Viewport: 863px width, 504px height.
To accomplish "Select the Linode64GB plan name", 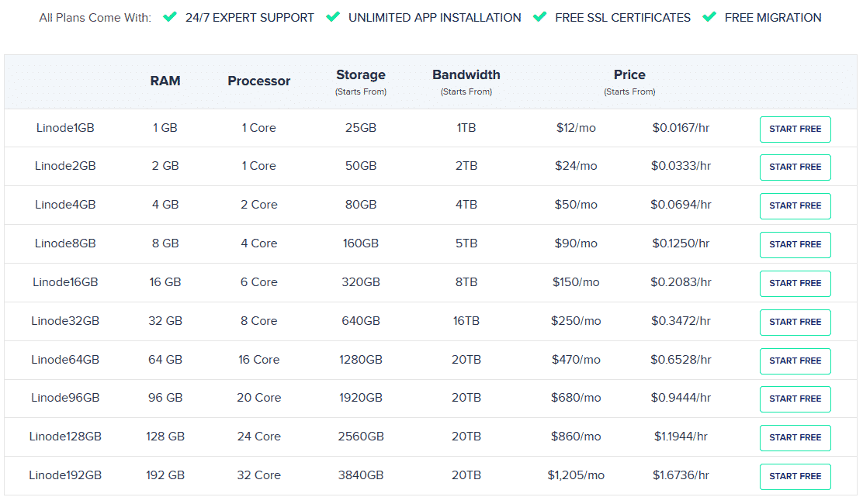I will (65, 360).
